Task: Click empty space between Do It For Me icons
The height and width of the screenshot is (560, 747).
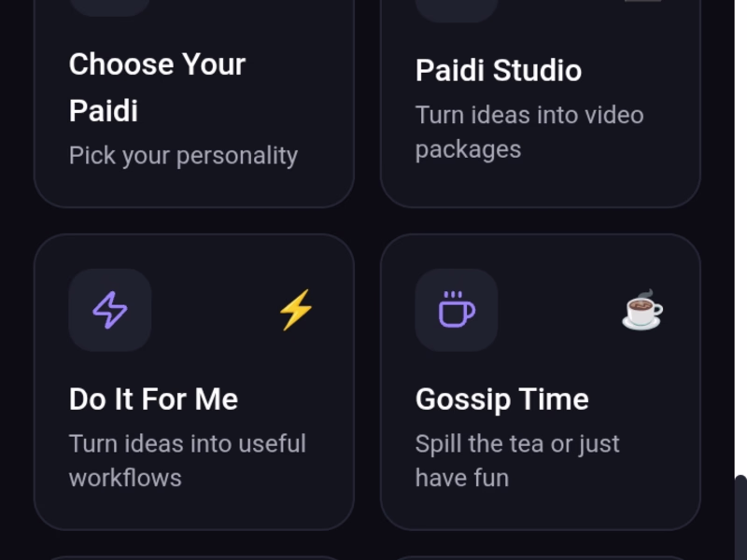Action: coord(215,310)
